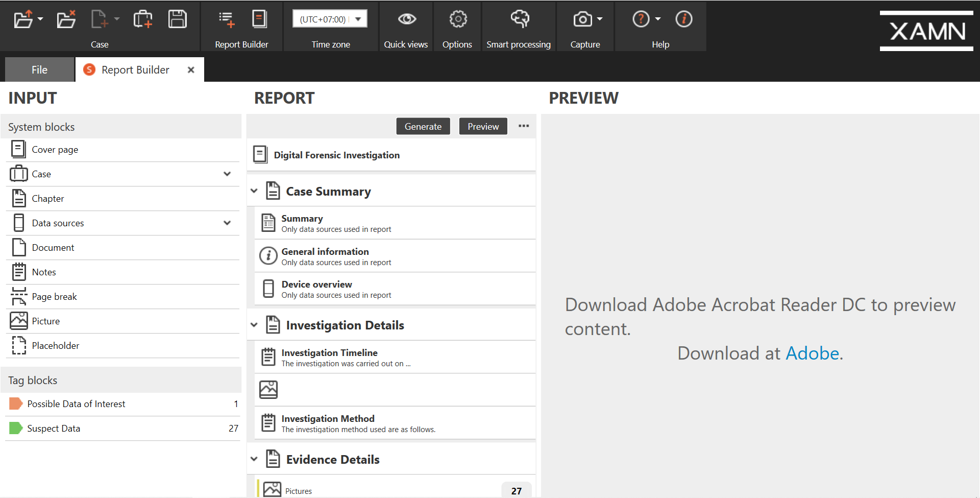The width and height of the screenshot is (980, 498).
Task: Click the new case document icon
Action: (99, 19)
